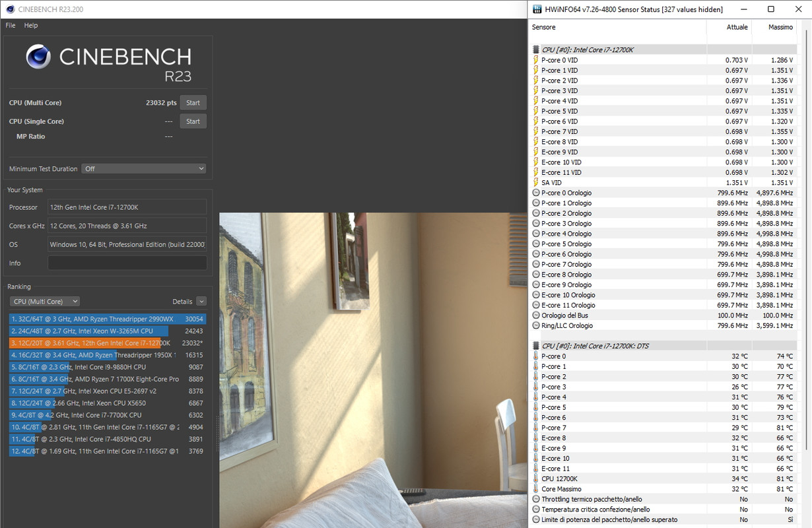Maximize the HWiNFO64 sensor window
The height and width of the screenshot is (528, 812).
[x=770, y=9]
